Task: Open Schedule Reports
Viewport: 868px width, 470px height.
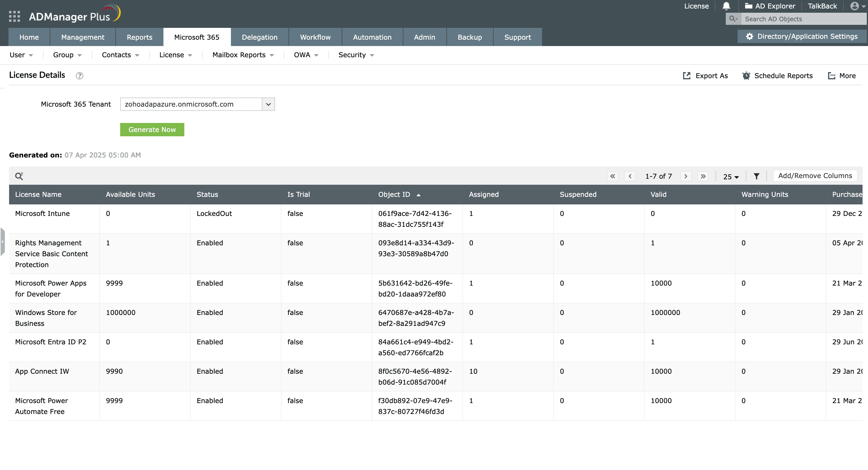Action: coord(778,75)
